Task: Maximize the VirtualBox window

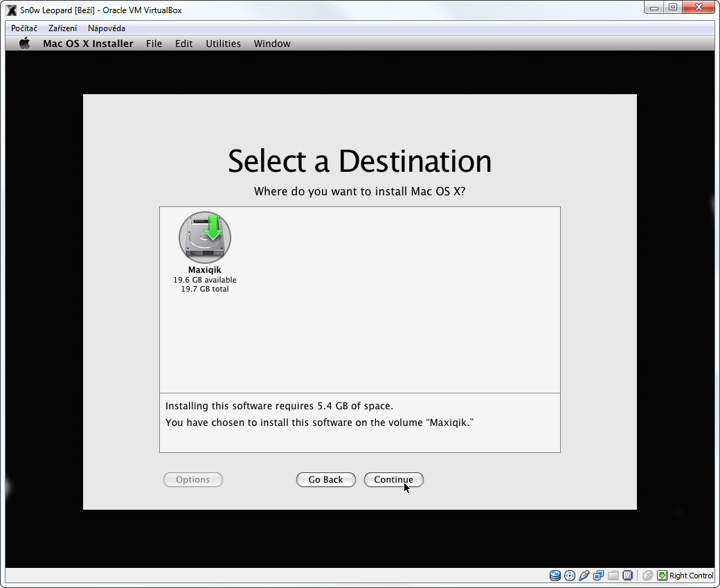Action: click(x=673, y=7)
